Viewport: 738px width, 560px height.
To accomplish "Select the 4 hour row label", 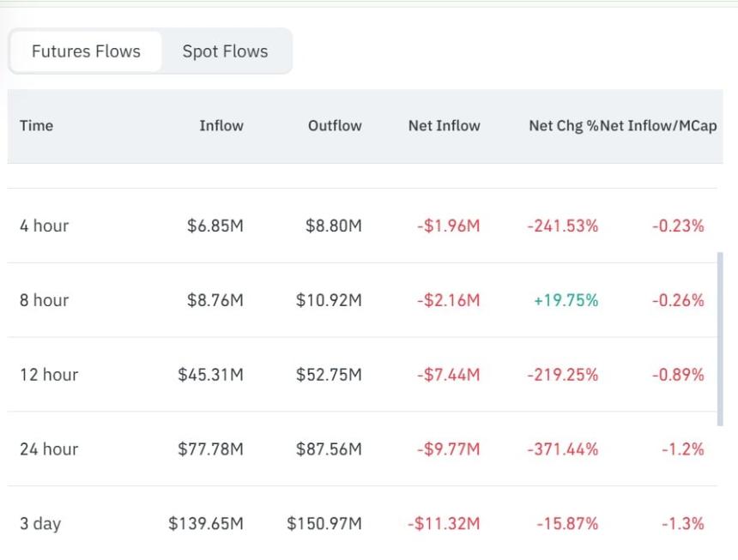I will [45, 226].
